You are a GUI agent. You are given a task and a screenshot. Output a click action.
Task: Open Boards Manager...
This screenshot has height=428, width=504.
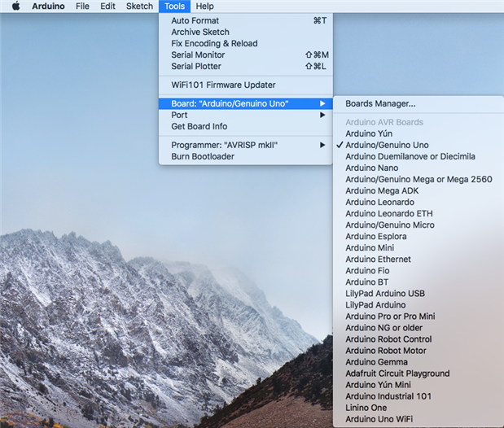coord(419,103)
